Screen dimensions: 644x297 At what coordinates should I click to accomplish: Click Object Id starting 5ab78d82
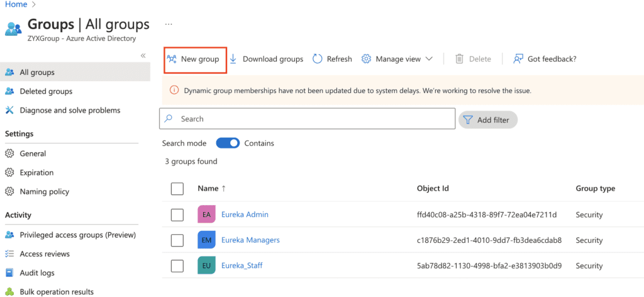(489, 266)
